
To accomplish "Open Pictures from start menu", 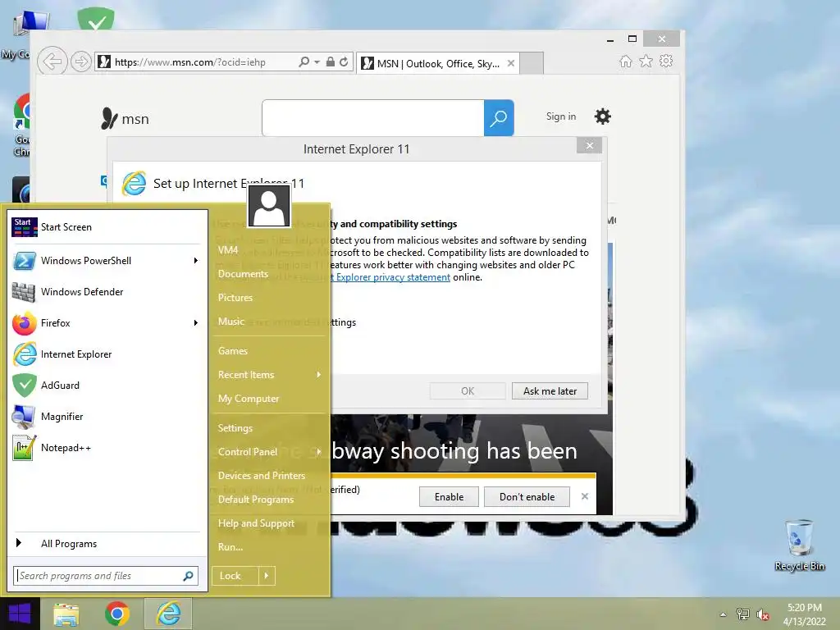I will click(x=235, y=298).
